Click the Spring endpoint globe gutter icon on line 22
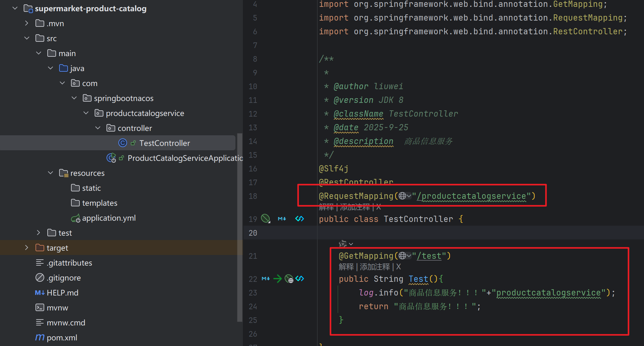Image resolution: width=644 pixels, height=346 pixels. (289, 279)
